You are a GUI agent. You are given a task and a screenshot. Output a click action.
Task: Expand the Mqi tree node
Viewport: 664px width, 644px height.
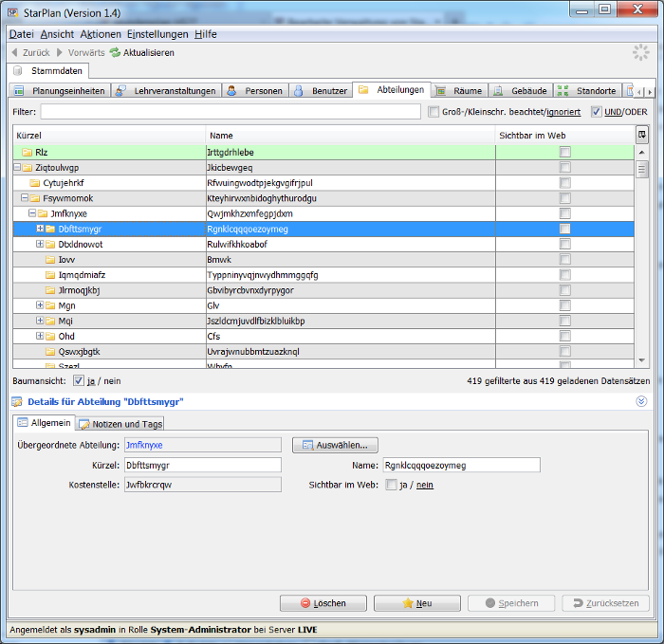coord(40,321)
